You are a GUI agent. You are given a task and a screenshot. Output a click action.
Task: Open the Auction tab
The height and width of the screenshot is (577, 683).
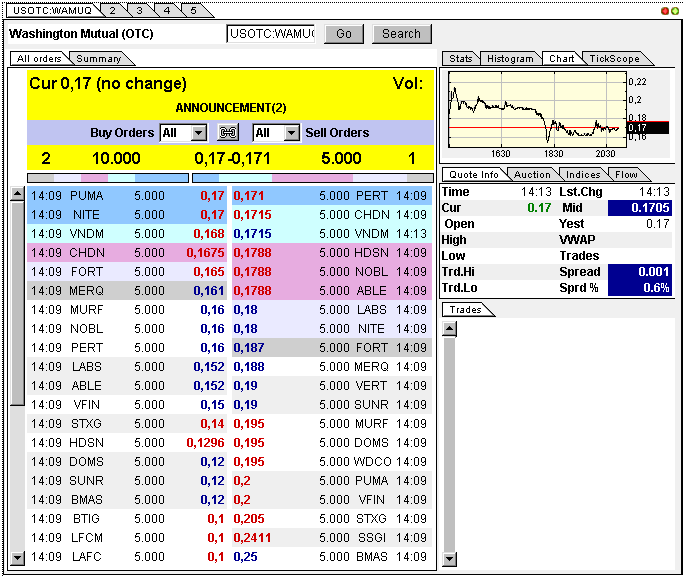532,175
